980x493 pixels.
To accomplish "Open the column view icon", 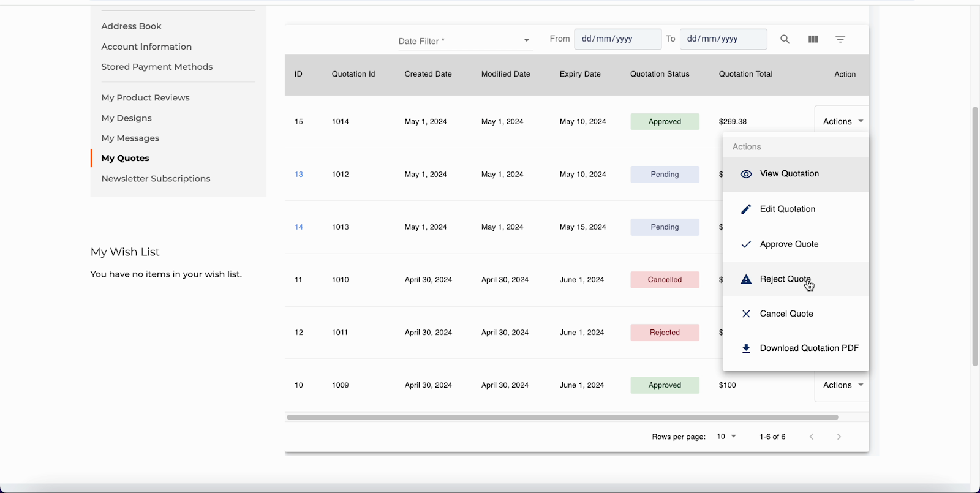I will click(813, 39).
